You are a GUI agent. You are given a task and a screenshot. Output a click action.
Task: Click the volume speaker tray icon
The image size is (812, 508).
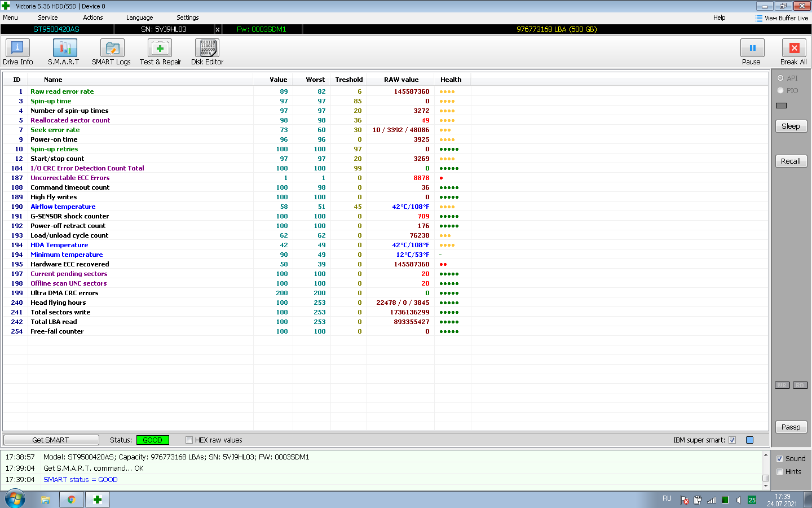click(x=739, y=500)
